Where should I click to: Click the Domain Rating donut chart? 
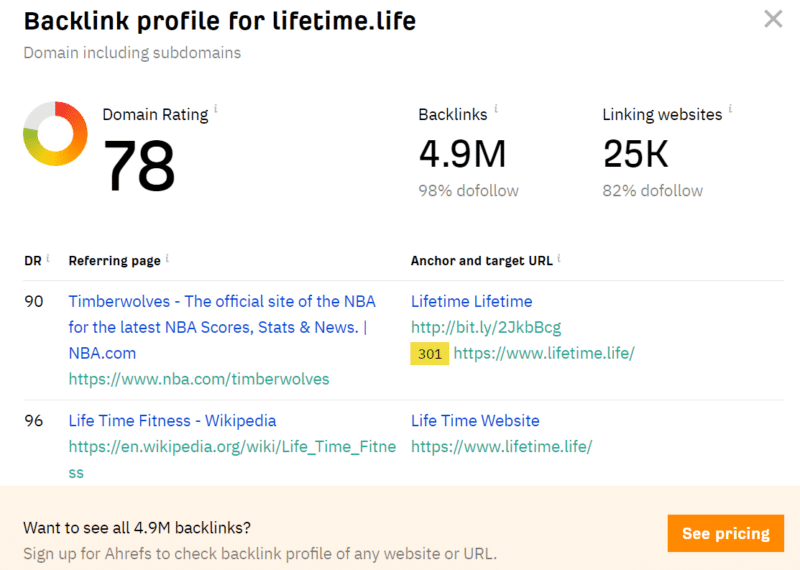[x=55, y=133]
